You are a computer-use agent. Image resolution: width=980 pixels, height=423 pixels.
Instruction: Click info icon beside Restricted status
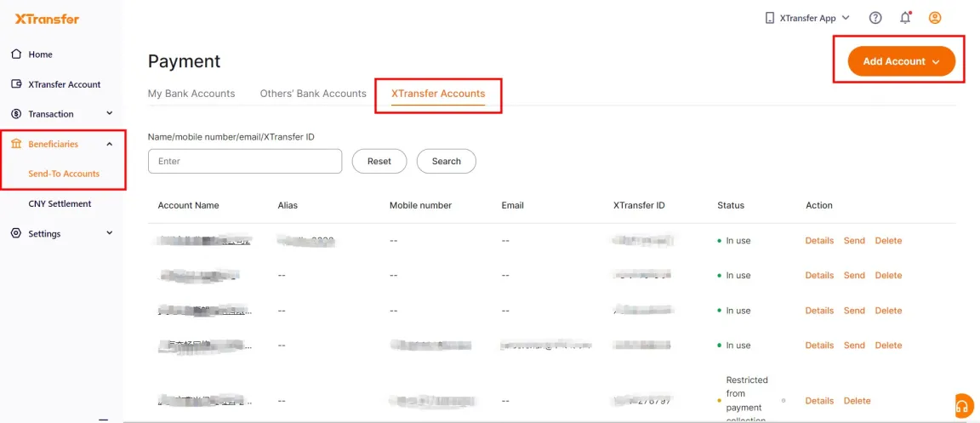click(783, 401)
